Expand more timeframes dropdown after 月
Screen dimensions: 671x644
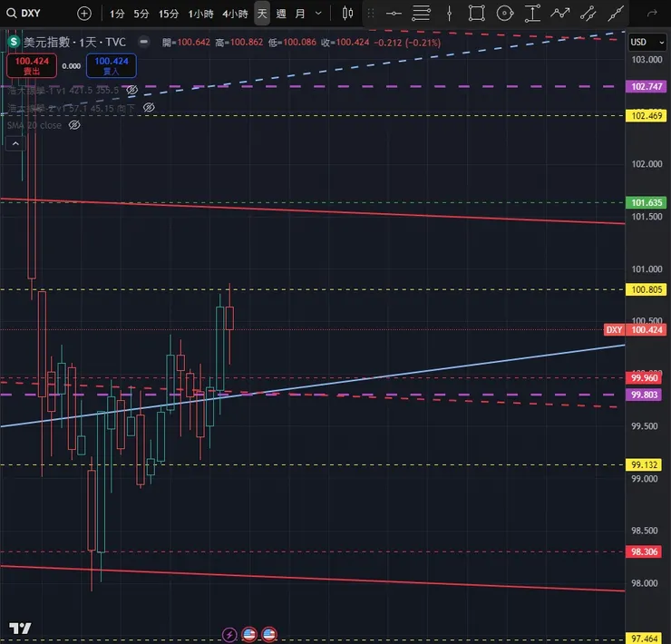click(x=318, y=14)
